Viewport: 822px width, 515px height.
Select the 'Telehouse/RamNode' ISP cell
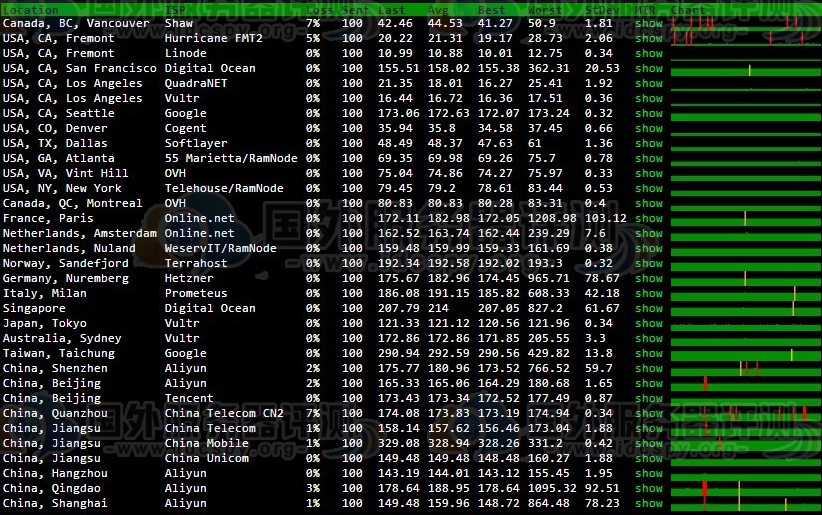click(224, 188)
